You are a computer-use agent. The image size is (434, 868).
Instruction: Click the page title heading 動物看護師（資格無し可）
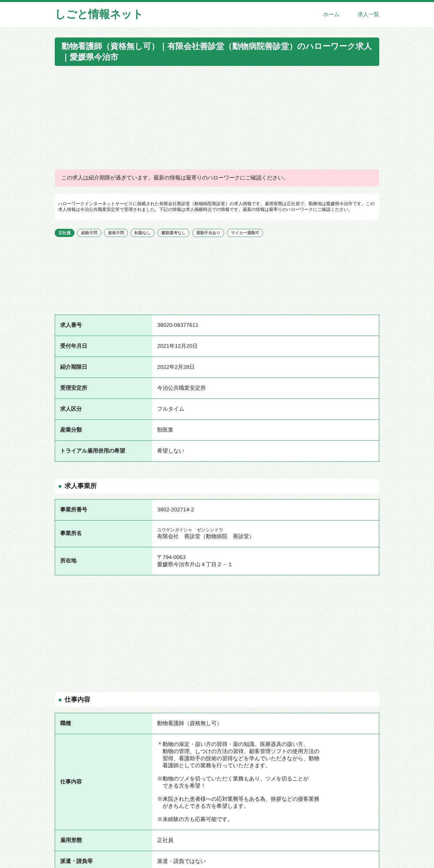point(217,52)
